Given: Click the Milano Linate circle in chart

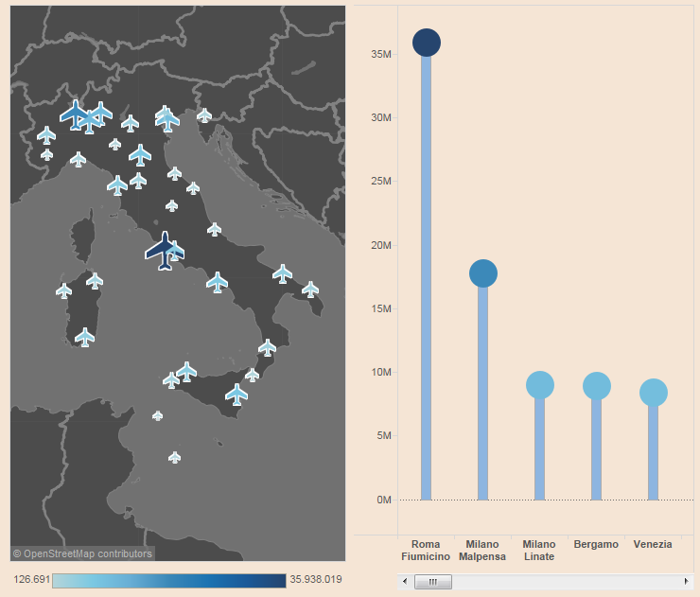Looking at the screenshot, I should tap(539, 385).
